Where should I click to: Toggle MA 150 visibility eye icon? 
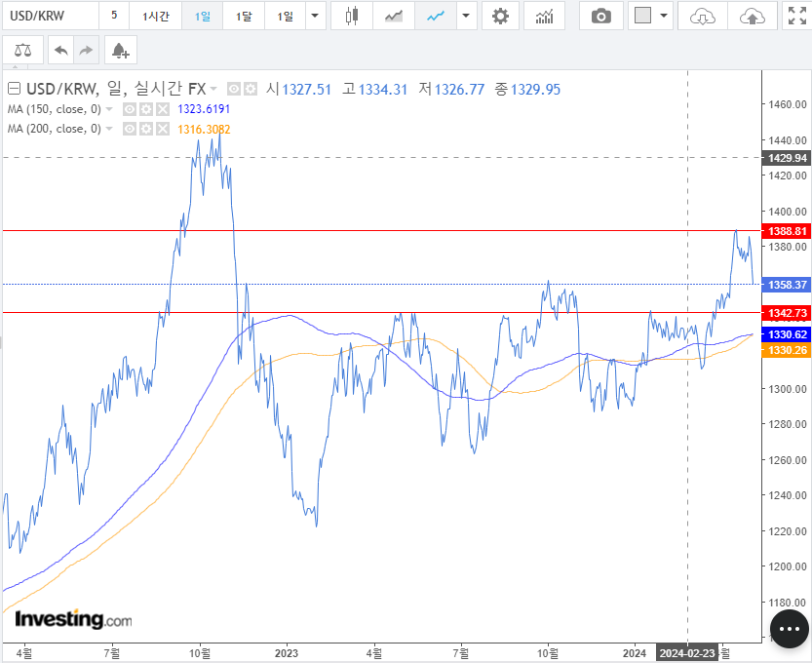click(x=130, y=109)
